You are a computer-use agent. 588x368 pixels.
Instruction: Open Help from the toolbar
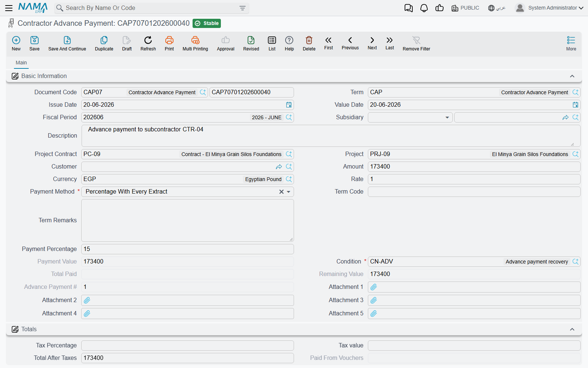click(289, 43)
